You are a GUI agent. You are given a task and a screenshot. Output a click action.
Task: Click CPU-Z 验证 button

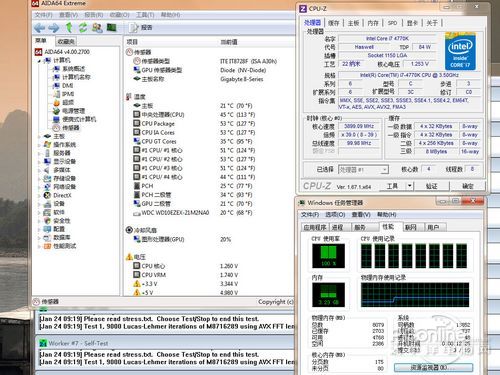[x=432, y=186]
